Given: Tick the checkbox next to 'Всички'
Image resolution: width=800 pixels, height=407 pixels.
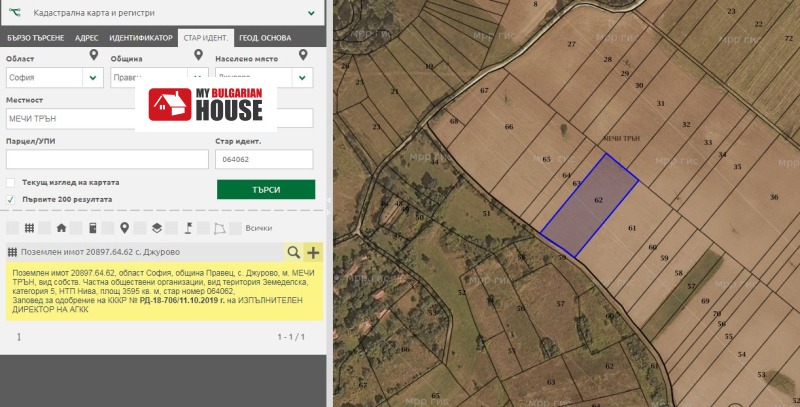Looking at the screenshot, I should point(236,228).
